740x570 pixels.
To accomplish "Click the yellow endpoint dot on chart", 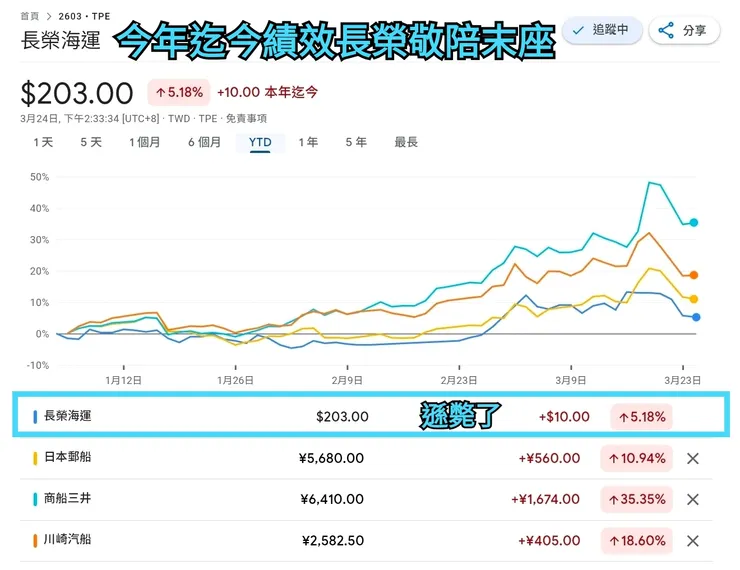I will pos(693,299).
